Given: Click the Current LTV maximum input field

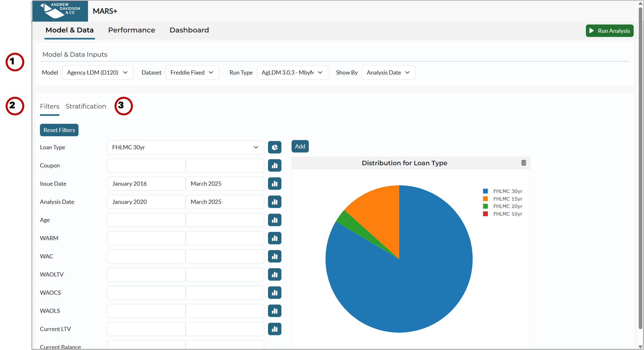Looking at the screenshot, I should [225, 329].
